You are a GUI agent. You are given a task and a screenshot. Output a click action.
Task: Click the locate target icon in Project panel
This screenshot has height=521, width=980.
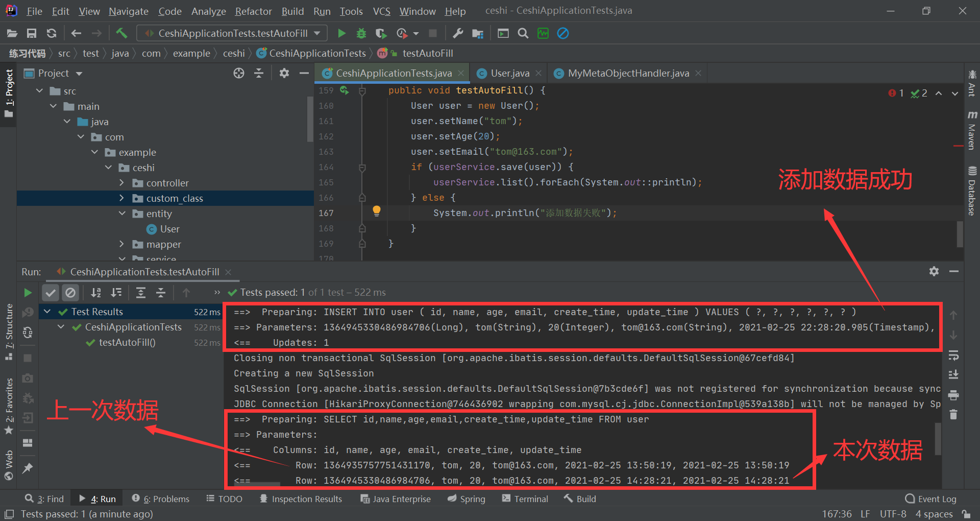(x=238, y=73)
